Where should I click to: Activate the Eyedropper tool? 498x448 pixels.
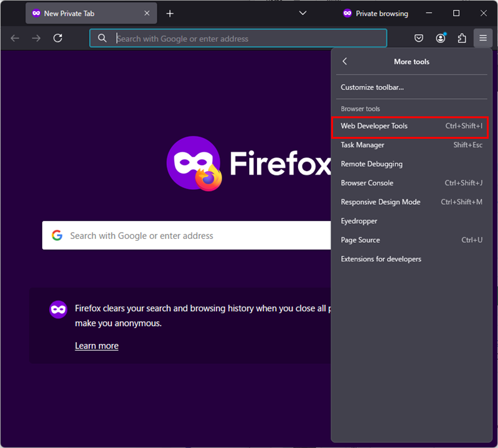[x=411, y=221]
